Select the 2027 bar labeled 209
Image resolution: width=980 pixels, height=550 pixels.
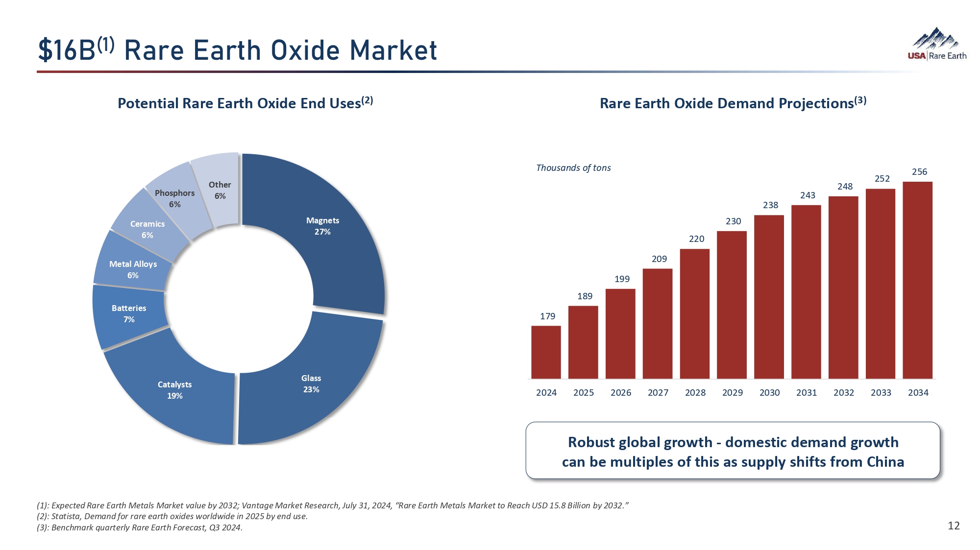click(x=657, y=323)
